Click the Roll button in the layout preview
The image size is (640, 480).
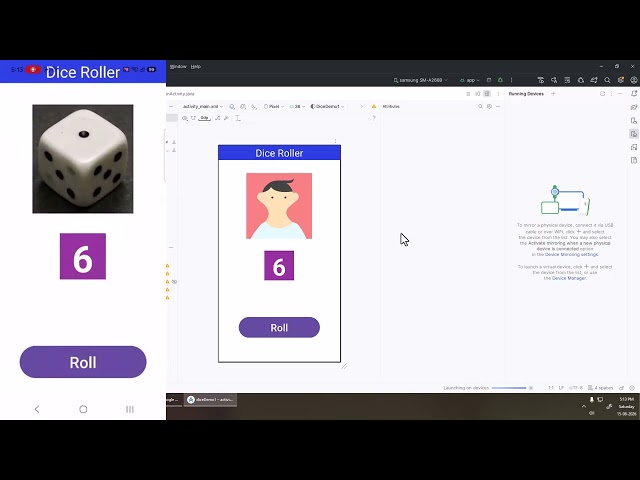(279, 327)
